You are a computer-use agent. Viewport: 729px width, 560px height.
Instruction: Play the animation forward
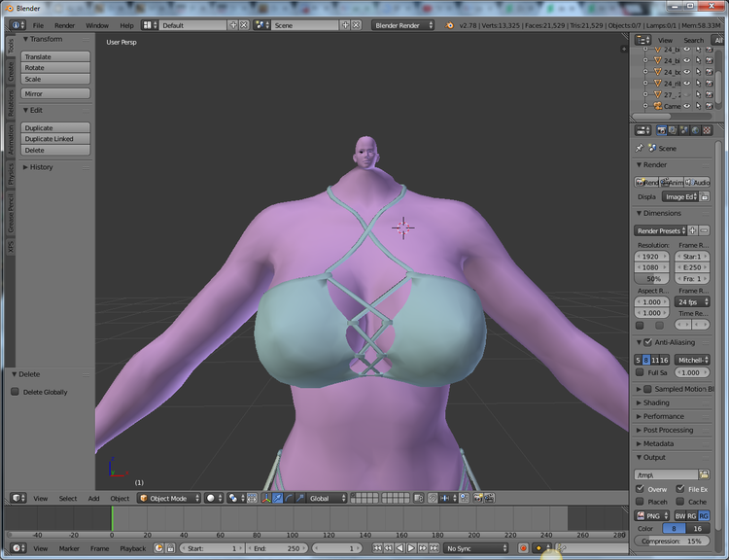[411, 548]
